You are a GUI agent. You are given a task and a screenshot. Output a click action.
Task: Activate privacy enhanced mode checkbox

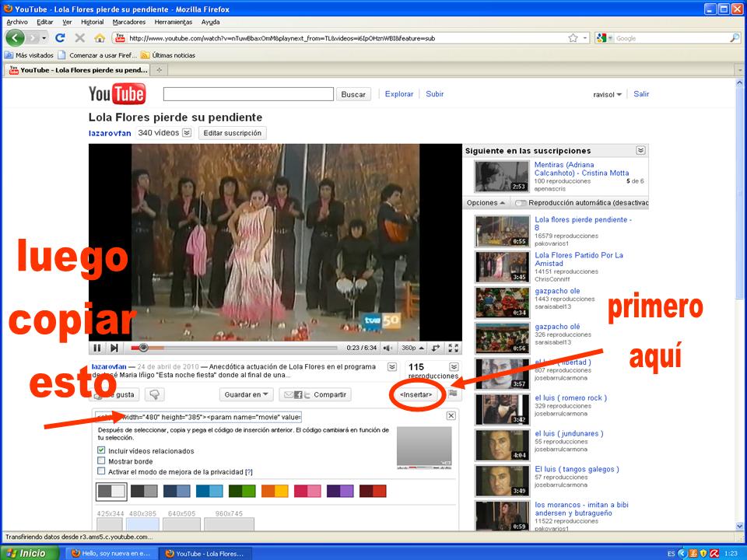pos(101,471)
